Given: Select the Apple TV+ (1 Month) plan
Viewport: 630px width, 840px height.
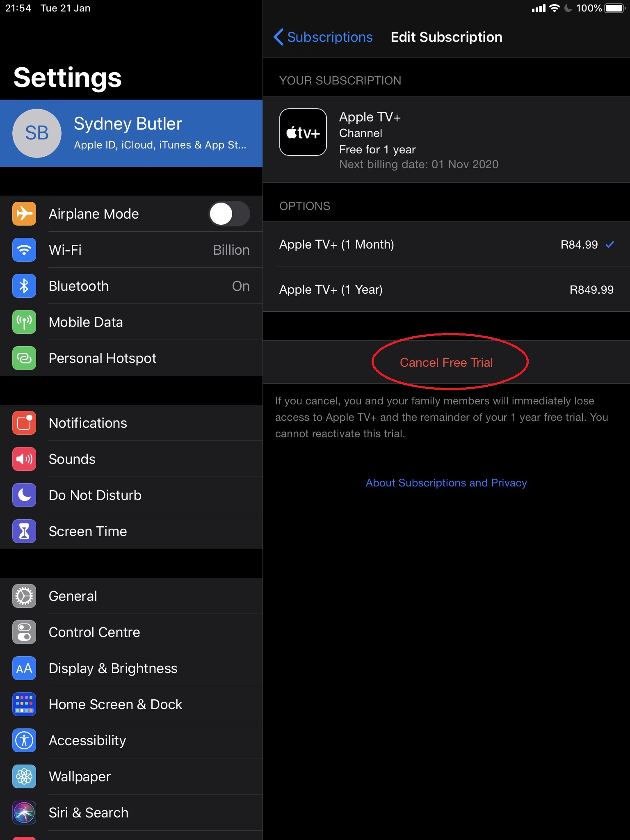Looking at the screenshot, I should (446, 244).
